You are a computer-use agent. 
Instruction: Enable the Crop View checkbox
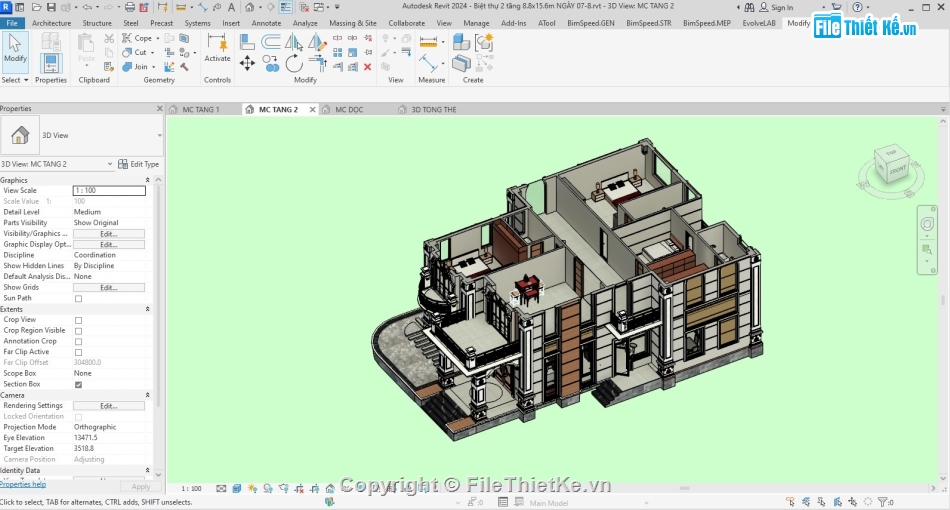(x=78, y=320)
